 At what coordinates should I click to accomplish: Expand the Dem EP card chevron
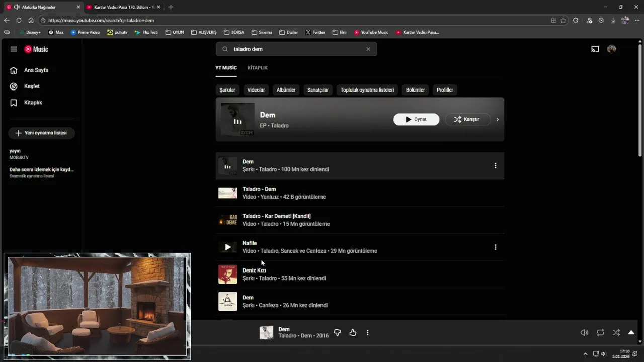point(498,120)
